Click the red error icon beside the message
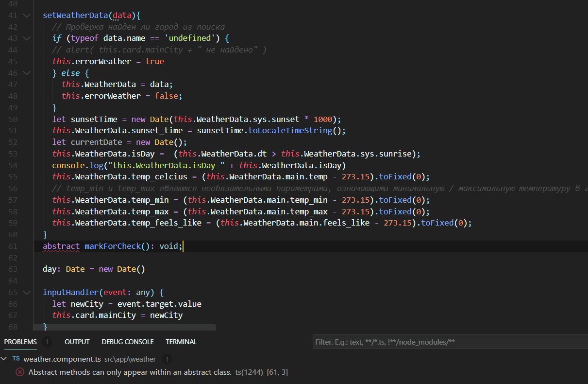Viewport: 588px width, 384px height. pos(20,372)
